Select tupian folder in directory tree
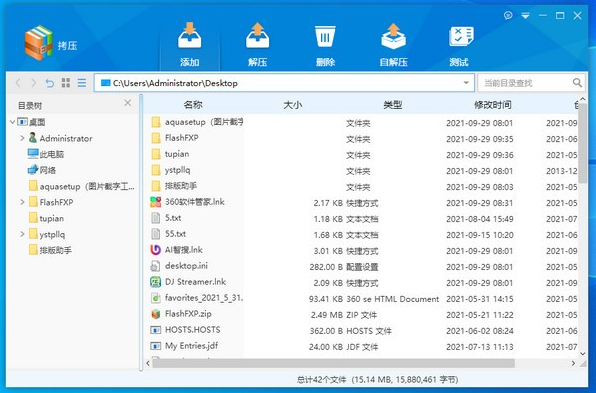Viewport: 596px width, 393px height. (46, 218)
